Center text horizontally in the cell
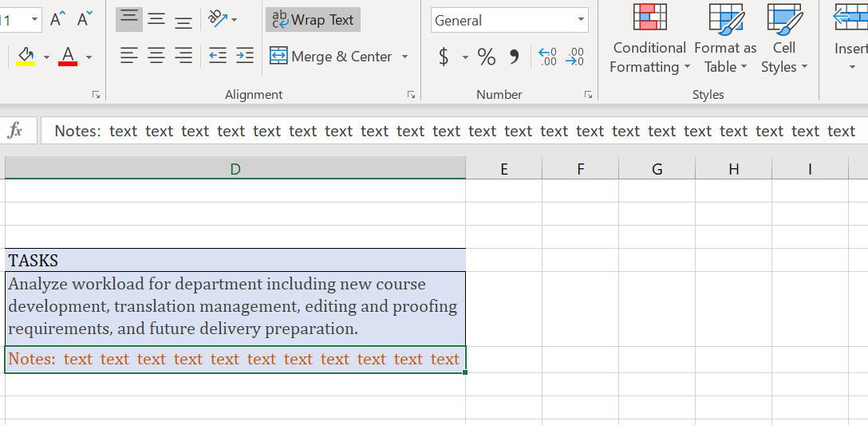The height and width of the screenshot is (425, 868). pos(156,55)
